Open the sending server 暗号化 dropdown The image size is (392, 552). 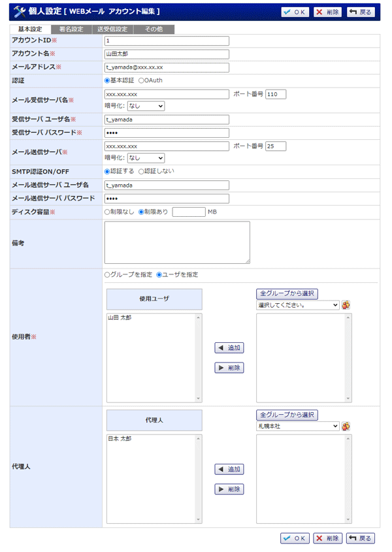click(146, 158)
